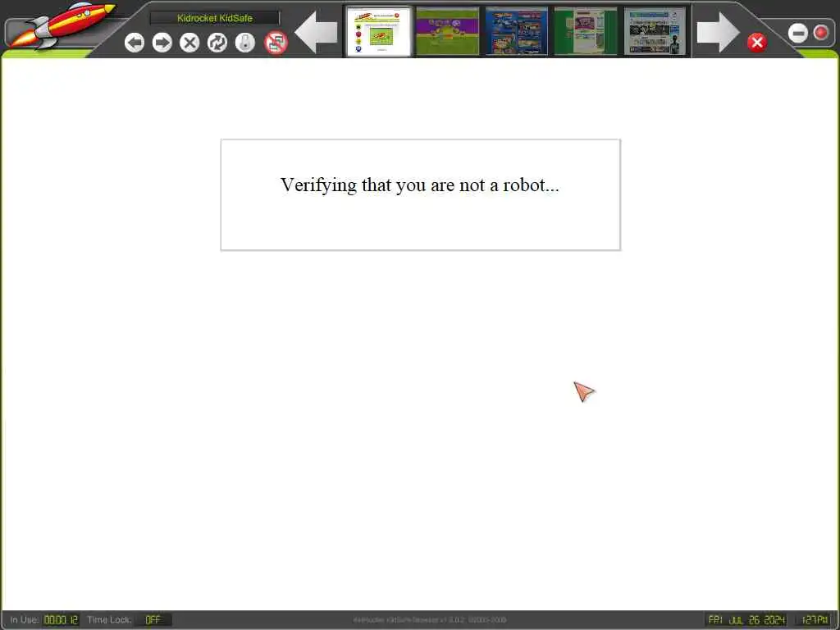Show next sites with large right arrow

[718, 33]
